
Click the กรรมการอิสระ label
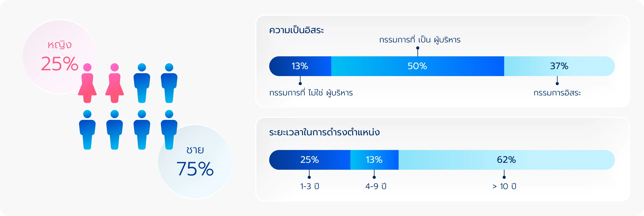click(557, 93)
